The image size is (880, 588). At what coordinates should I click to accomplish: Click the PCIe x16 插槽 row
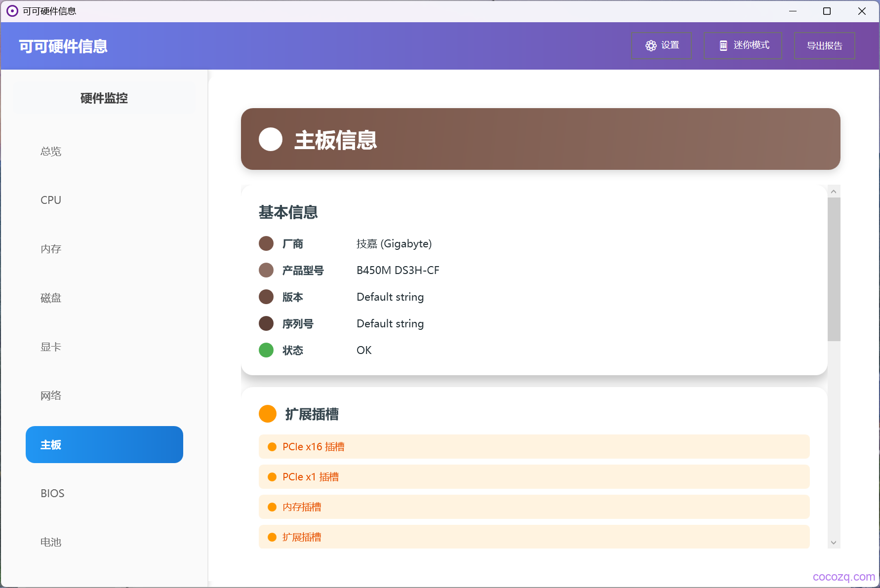point(534,447)
